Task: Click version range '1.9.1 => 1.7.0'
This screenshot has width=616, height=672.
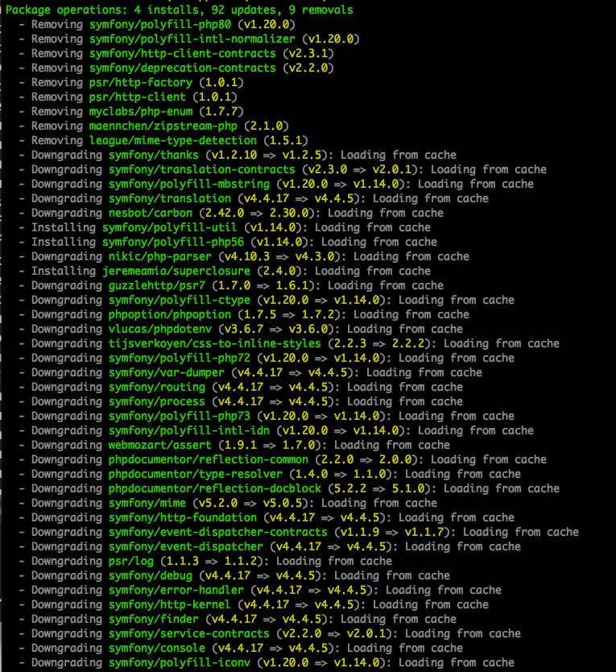Action: [x=270, y=445]
